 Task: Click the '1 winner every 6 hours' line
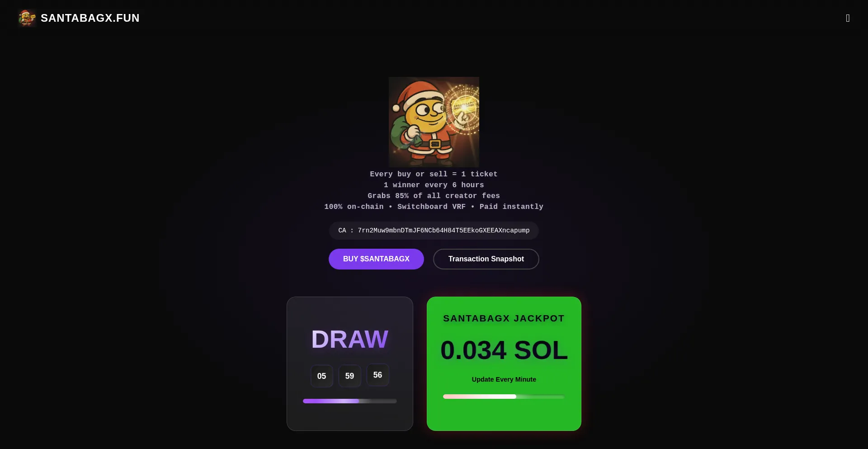point(434,185)
